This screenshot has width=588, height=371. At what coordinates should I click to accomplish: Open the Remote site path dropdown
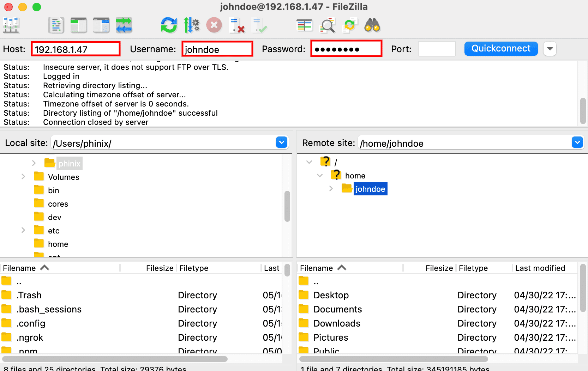click(x=577, y=142)
